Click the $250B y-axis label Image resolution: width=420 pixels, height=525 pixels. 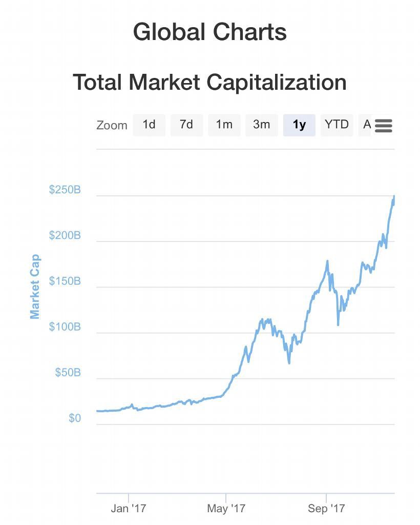coord(65,190)
